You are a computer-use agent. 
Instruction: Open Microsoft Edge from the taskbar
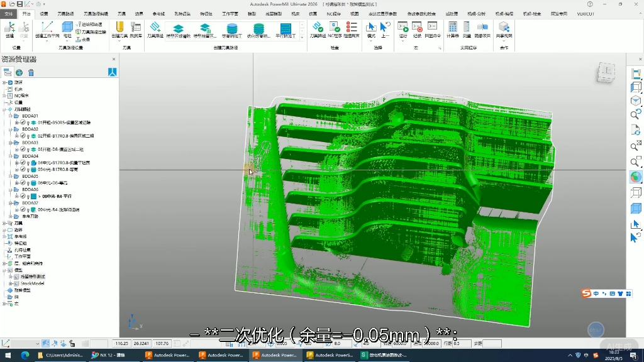click(x=25, y=356)
